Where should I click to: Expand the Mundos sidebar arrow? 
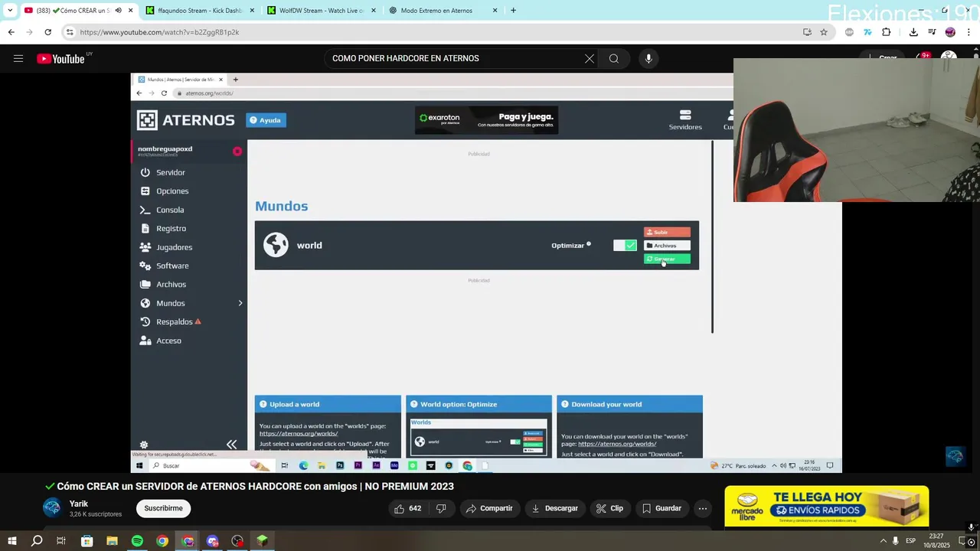pyautogui.click(x=240, y=303)
